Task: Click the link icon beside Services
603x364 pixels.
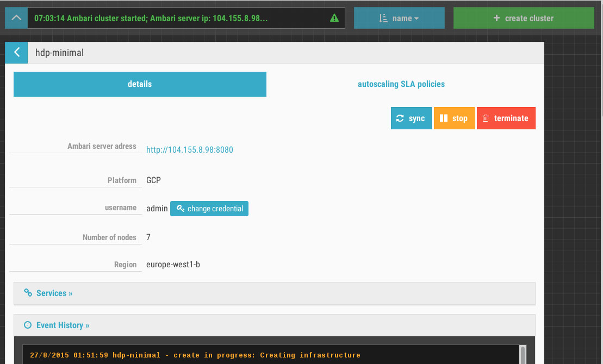Action: [x=28, y=293]
